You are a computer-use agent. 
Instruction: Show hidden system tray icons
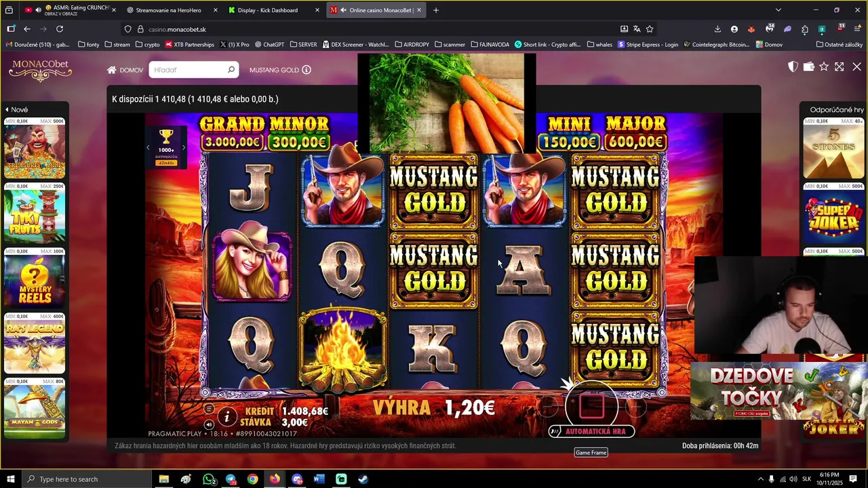click(x=760, y=479)
